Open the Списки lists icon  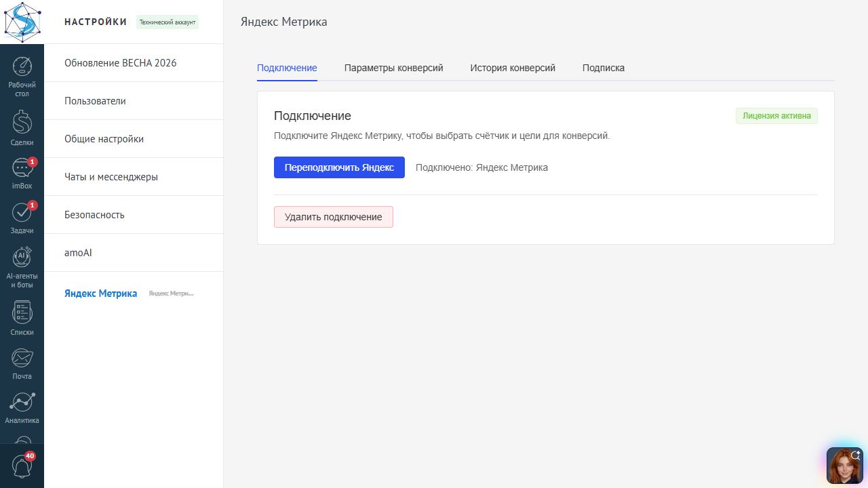click(x=22, y=319)
